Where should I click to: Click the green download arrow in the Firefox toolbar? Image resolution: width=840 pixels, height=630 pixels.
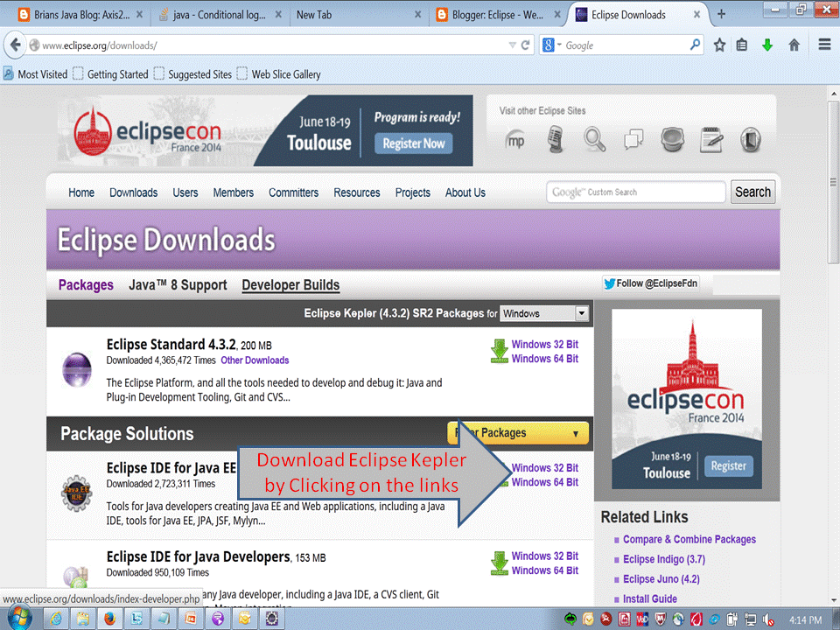767,44
